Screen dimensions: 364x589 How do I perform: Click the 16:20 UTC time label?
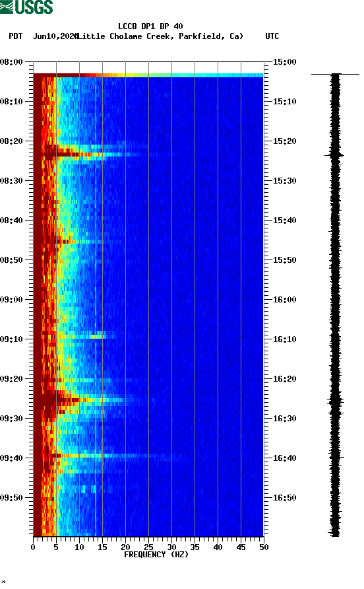tap(284, 379)
